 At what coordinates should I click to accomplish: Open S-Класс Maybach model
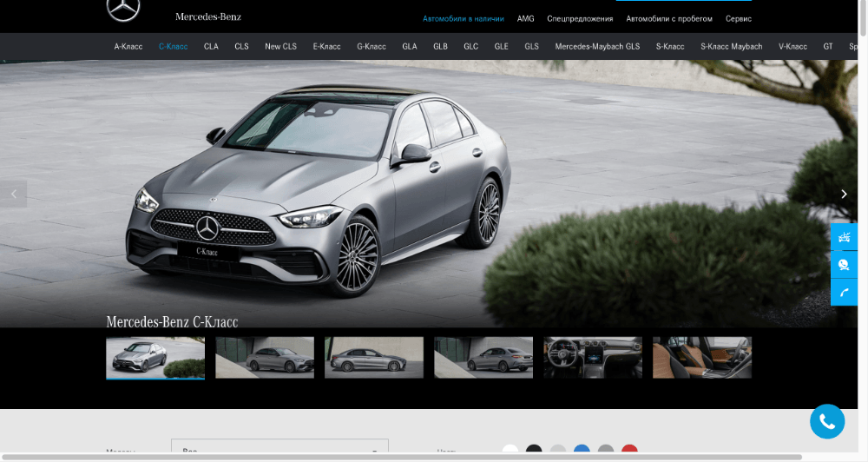point(731,47)
